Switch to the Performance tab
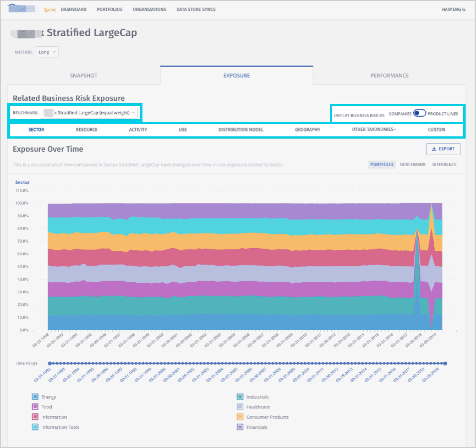Viewport: 476px width, 448px height. tap(389, 76)
